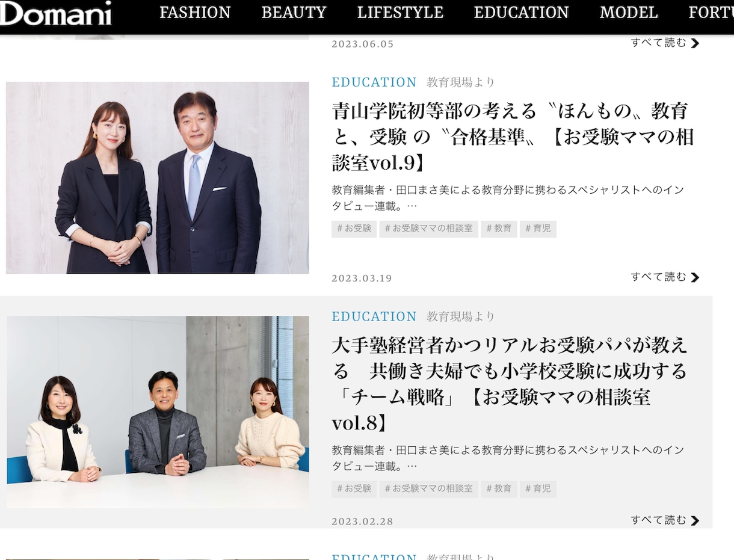Click the Domani logo

pyautogui.click(x=55, y=13)
